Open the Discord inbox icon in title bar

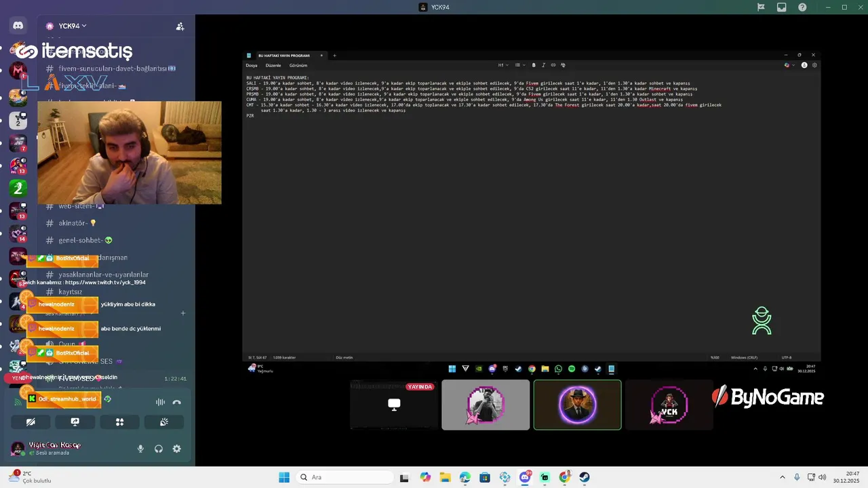click(x=782, y=7)
